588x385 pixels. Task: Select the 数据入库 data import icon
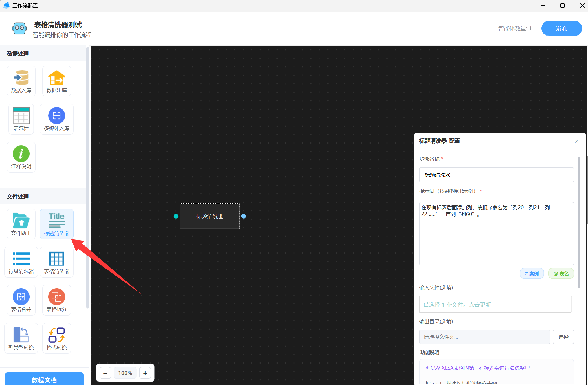[21, 81]
